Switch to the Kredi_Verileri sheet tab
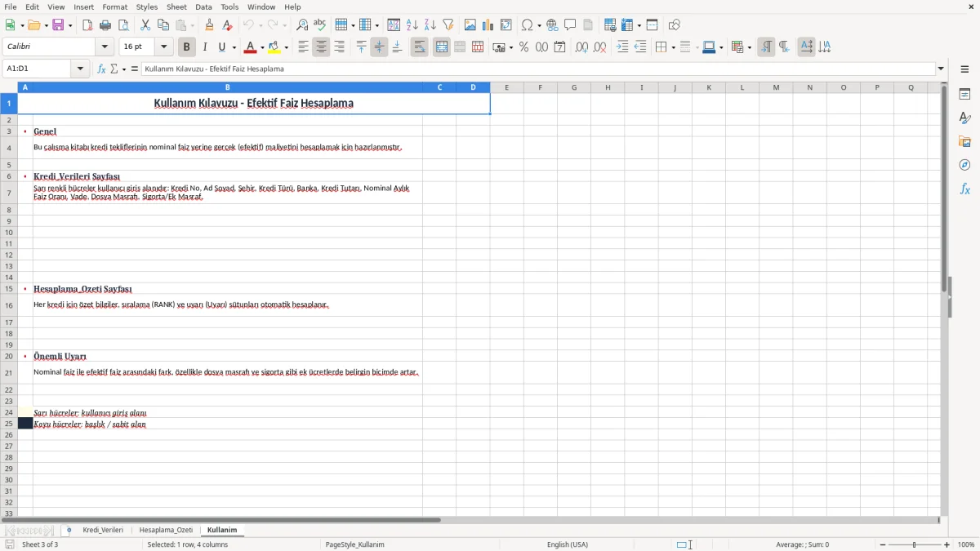The height and width of the screenshot is (551, 980). (103, 530)
